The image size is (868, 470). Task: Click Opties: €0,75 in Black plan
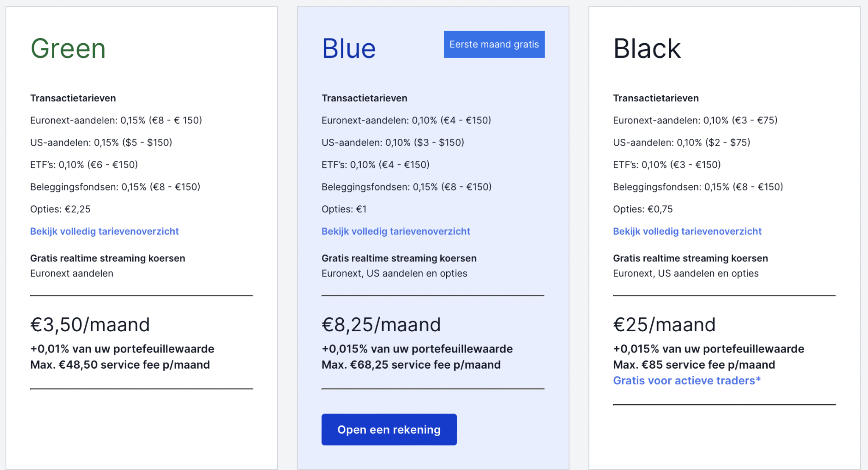pos(643,209)
